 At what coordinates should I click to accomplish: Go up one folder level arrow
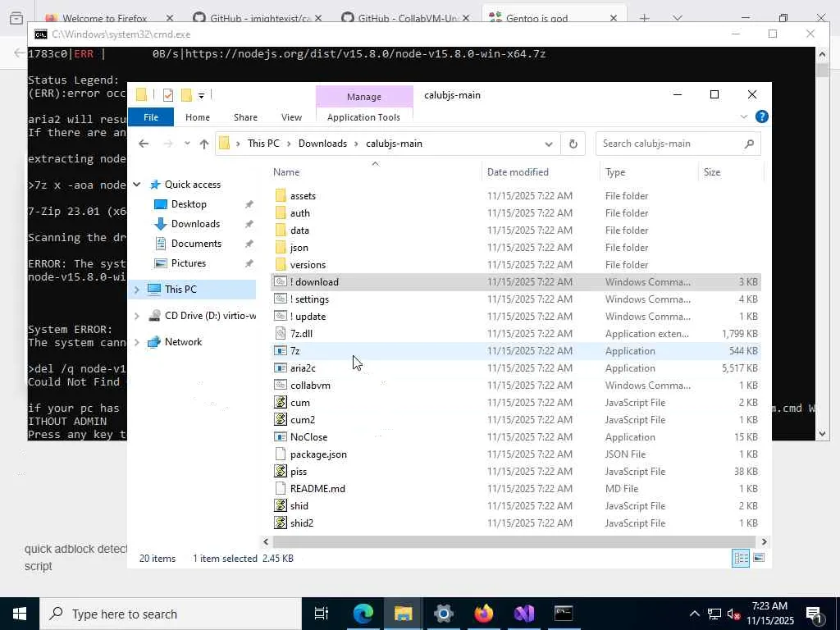203,144
